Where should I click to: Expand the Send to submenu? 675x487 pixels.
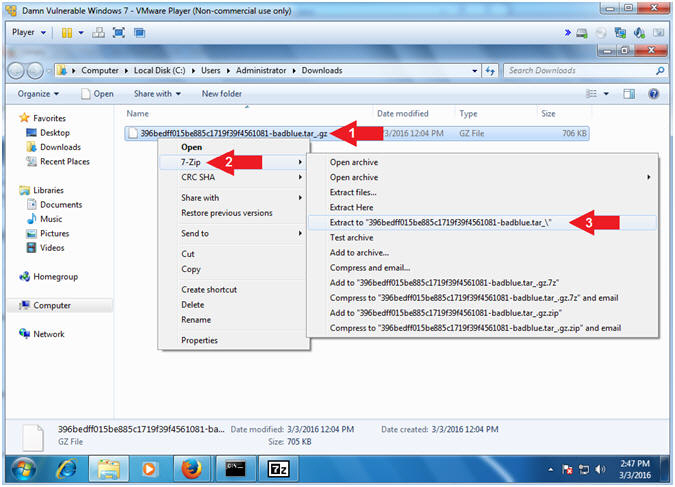(234, 233)
